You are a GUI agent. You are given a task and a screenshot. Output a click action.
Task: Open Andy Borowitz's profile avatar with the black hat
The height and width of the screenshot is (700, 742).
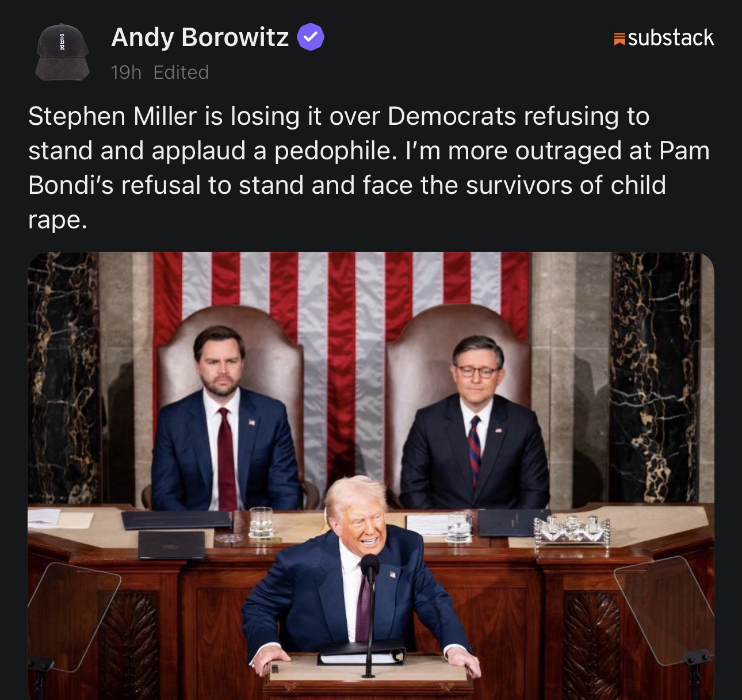pyautogui.click(x=62, y=52)
